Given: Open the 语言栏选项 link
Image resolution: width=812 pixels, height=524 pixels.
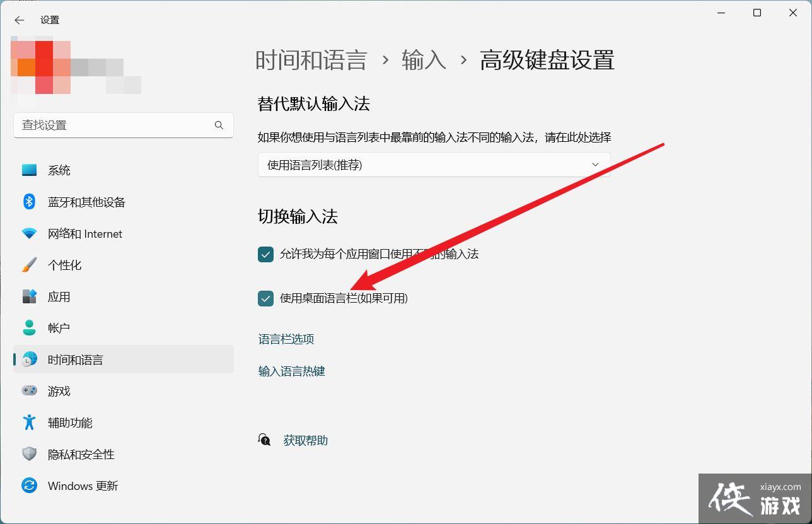Looking at the screenshot, I should [286, 339].
